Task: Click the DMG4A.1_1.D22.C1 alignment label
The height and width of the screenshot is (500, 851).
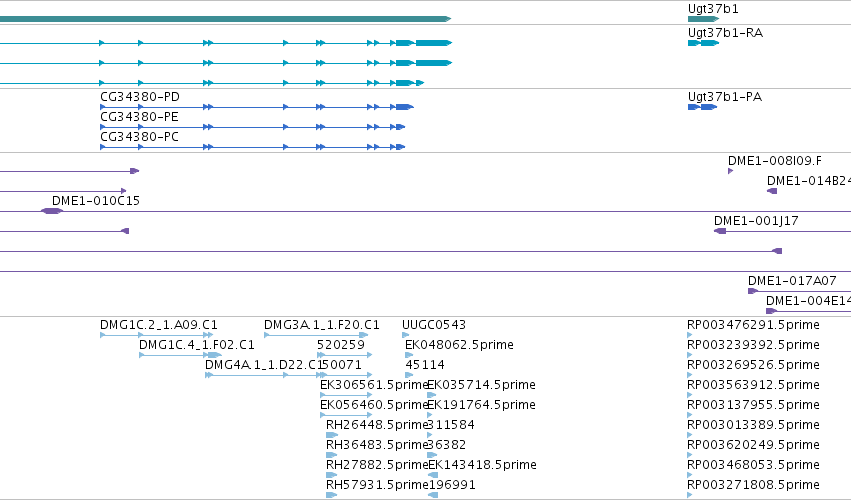Action: [263, 365]
